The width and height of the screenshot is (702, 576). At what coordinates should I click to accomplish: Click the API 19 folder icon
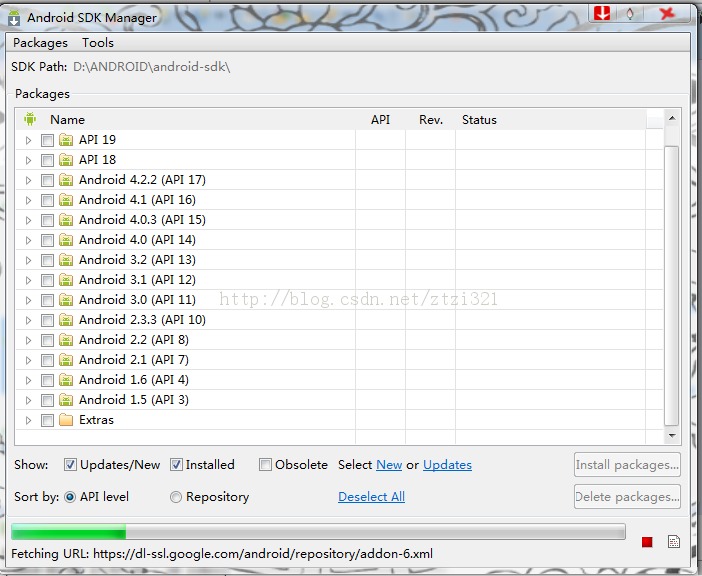[66, 140]
